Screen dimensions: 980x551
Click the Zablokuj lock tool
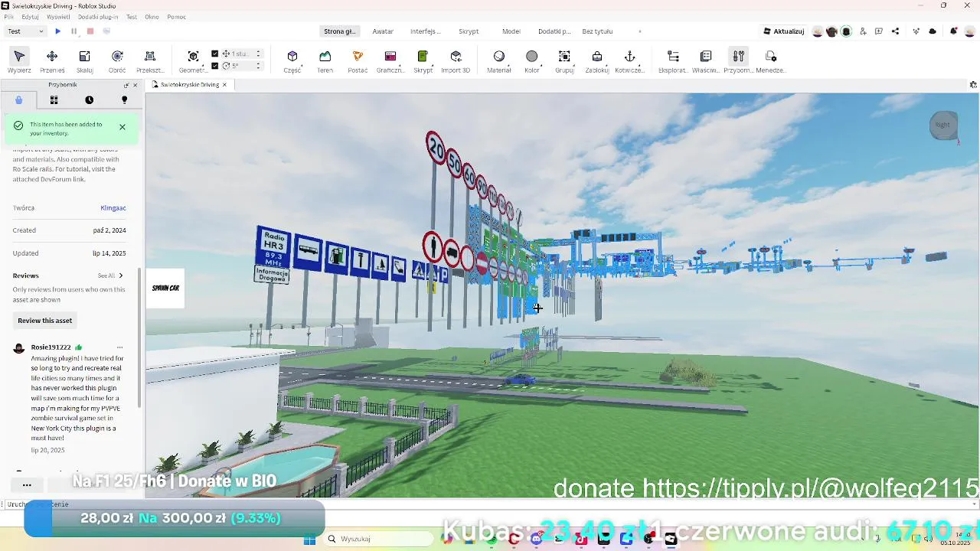597,60
